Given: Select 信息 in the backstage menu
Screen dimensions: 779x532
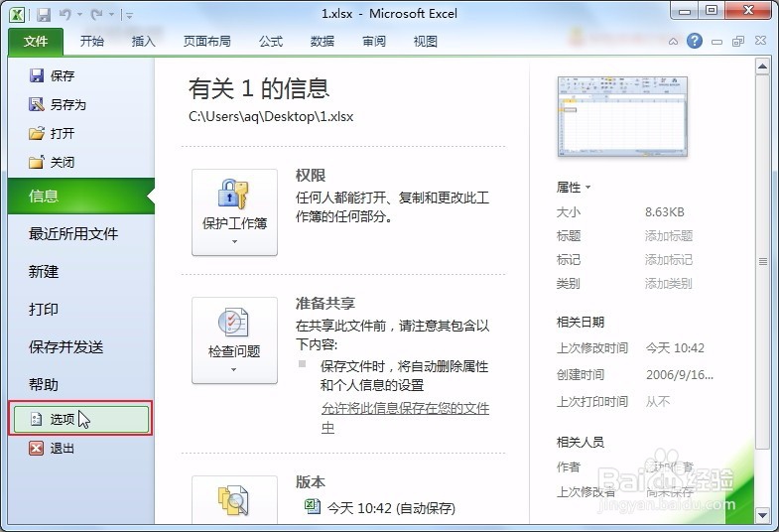Looking at the screenshot, I should 81,197.
